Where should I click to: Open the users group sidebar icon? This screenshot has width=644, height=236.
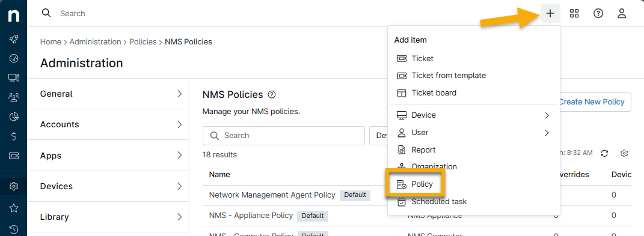14,97
